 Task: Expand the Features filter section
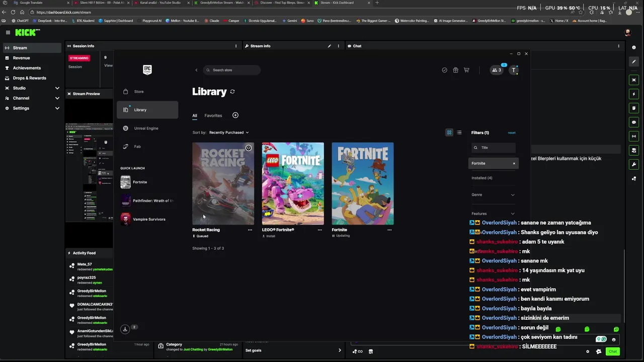493,214
